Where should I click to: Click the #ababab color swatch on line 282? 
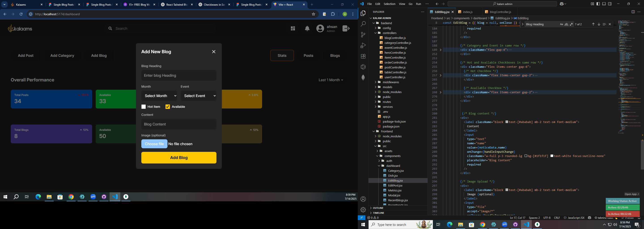tap(507, 122)
